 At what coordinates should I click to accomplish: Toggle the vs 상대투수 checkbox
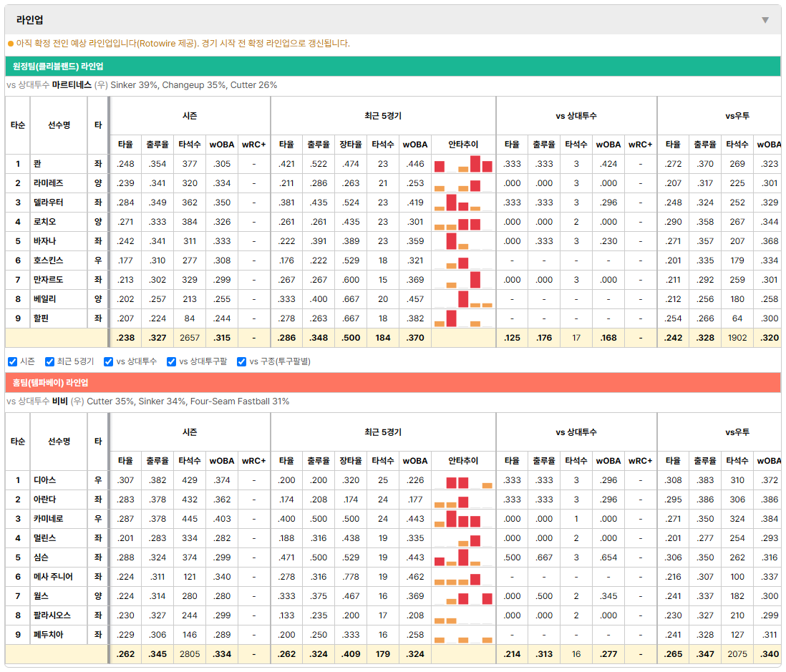(108, 362)
